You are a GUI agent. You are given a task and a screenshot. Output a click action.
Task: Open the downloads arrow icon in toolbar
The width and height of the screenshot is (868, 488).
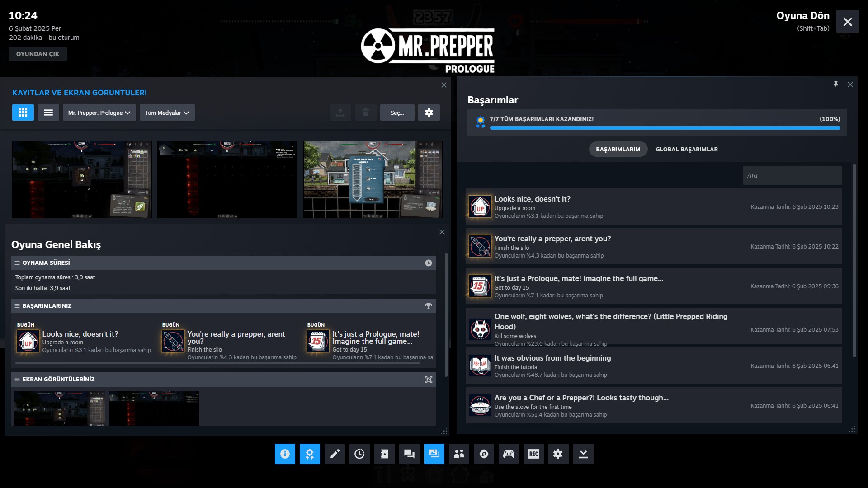tap(583, 454)
